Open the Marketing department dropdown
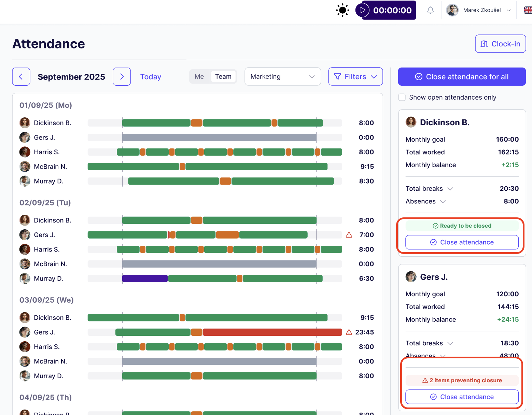Screen dimensions: 532x415 click(x=282, y=76)
